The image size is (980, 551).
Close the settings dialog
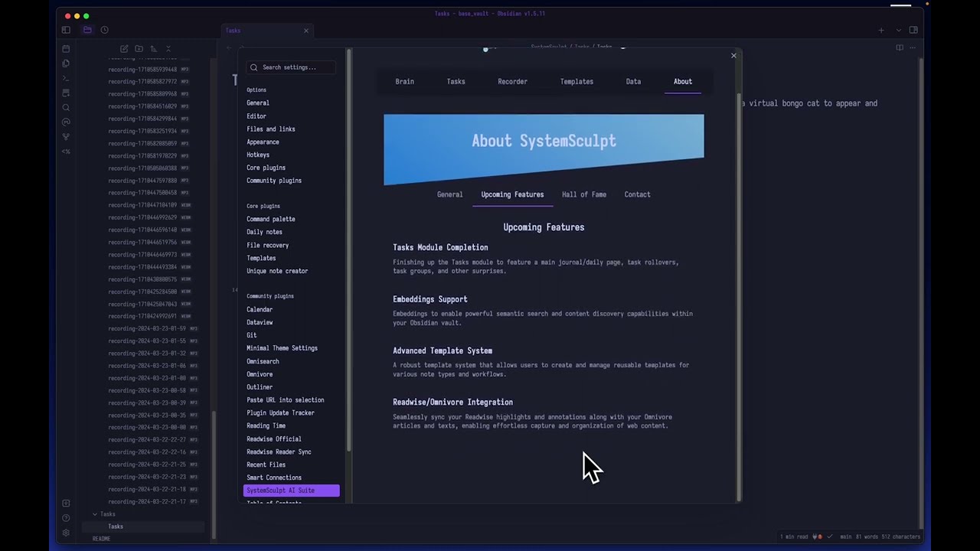tap(733, 55)
